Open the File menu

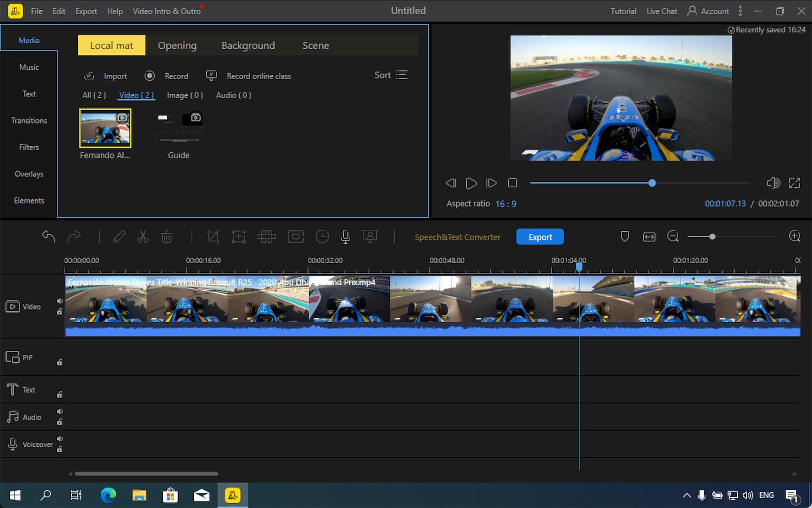point(37,11)
